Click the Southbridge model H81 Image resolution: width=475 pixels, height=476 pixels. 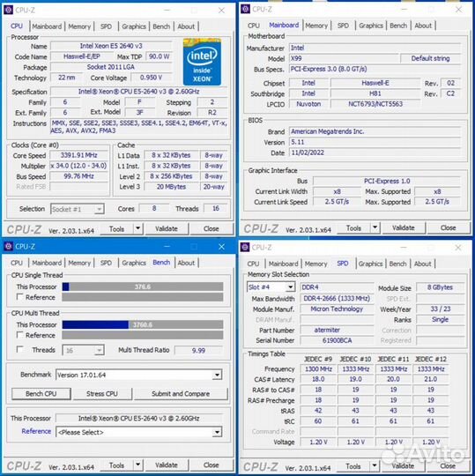(x=375, y=93)
